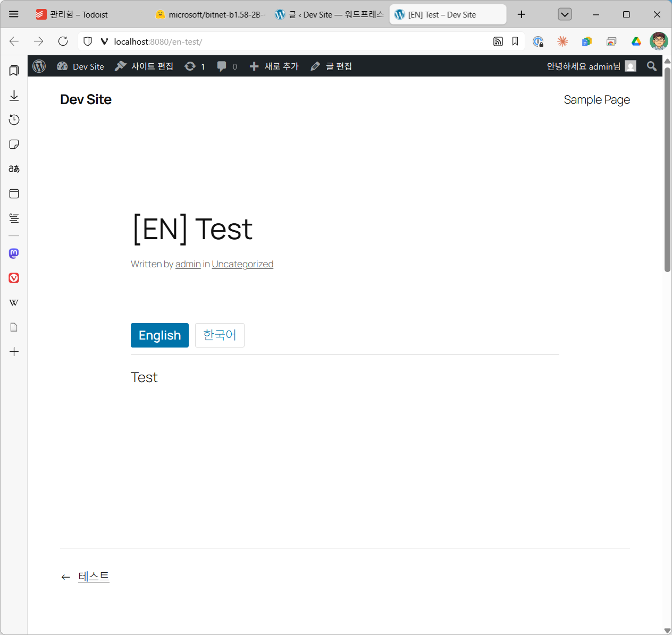Open the stacked windows extension icon in toolbar
The width and height of the screenshot is (672, 635).
[x=611, y=41]
